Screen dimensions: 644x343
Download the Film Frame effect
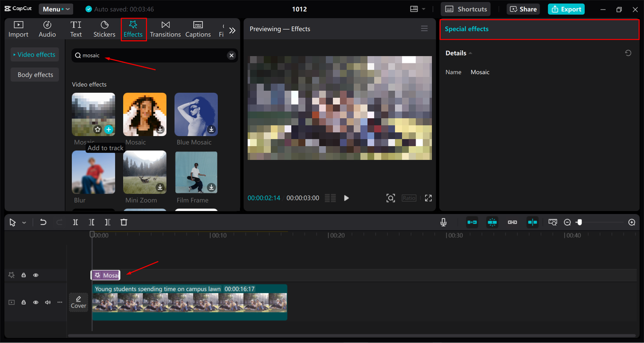[211, 187]
